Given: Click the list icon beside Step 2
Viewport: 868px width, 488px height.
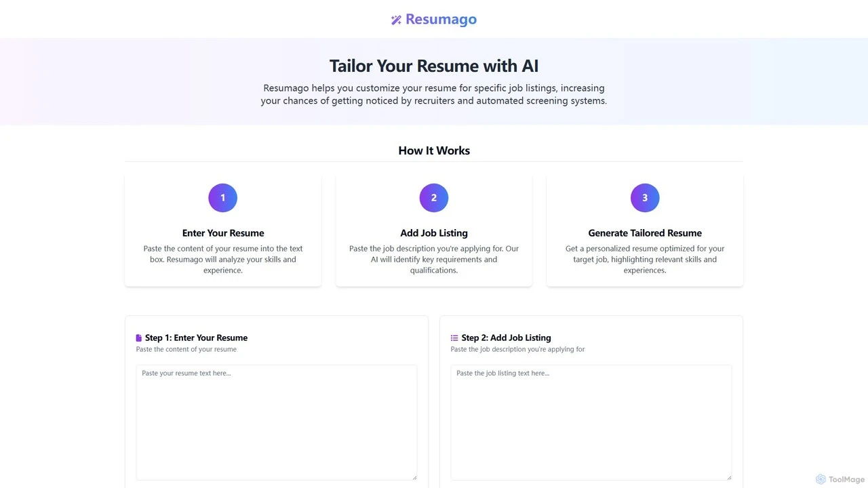Looking at the screenshot, I should click(x=454, y=338).
